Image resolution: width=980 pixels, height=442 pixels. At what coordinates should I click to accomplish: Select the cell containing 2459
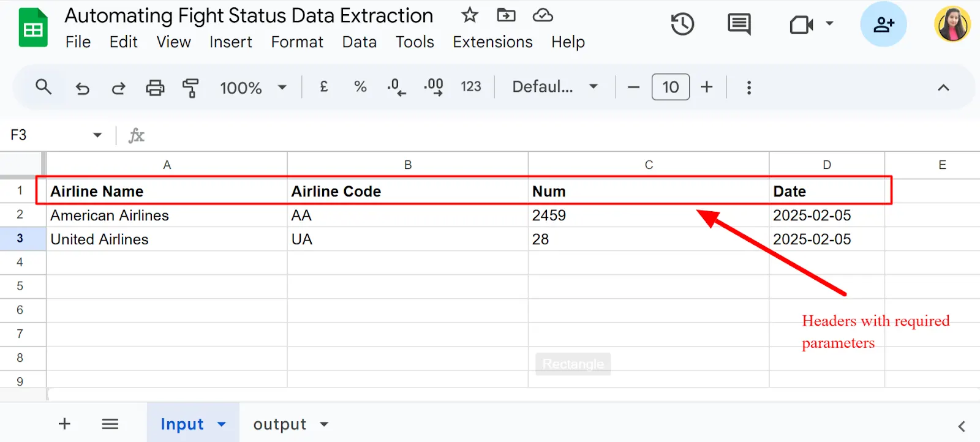click(x=649, y=215)
